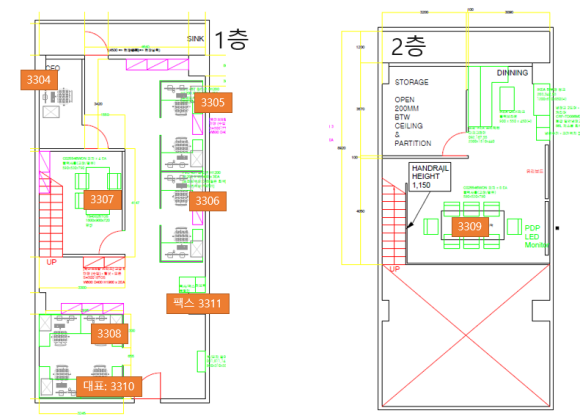The width and height of the screenshot is (580, 416).
Task: Select the HANDRAIL HEIGHT 1,150 callout box
Action: [x=430, y=177]
